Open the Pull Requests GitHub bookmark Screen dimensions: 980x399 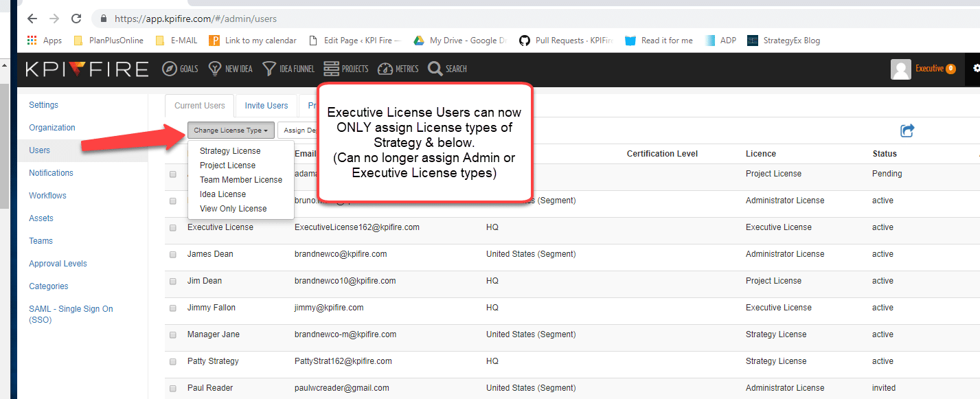(x=567, y=41)
